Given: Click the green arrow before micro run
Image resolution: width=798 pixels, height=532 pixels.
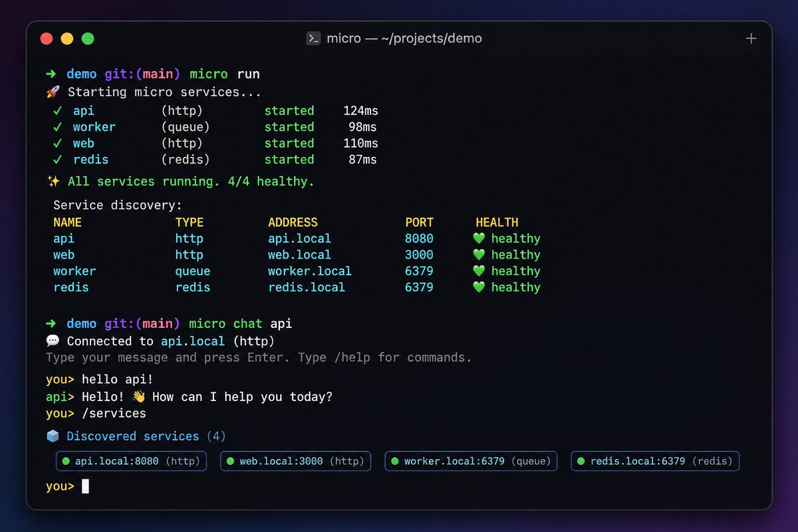Looking at the screenshot, I should (51, 74).
